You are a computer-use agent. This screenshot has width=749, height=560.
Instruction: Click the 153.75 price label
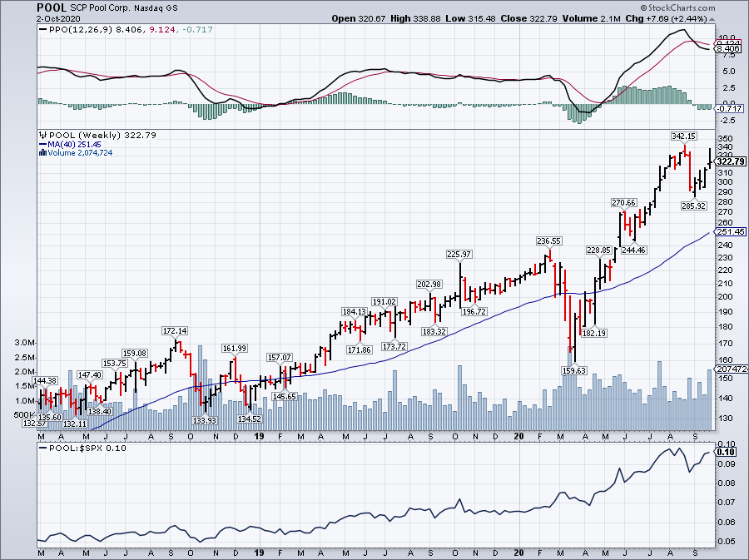[115, 363]
